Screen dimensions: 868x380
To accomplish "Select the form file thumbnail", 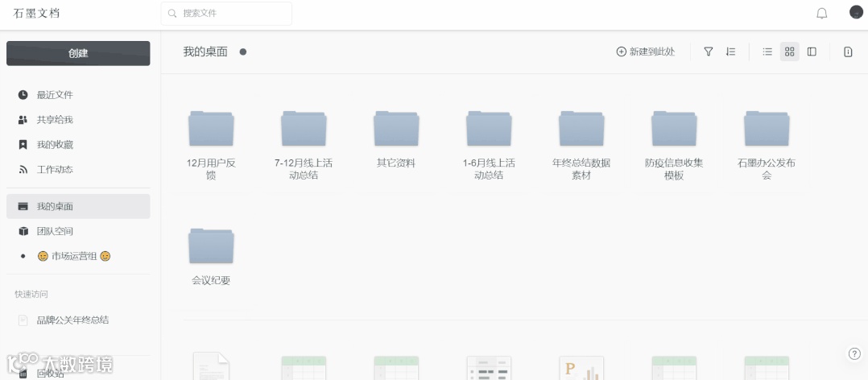I will click(489, 367).
